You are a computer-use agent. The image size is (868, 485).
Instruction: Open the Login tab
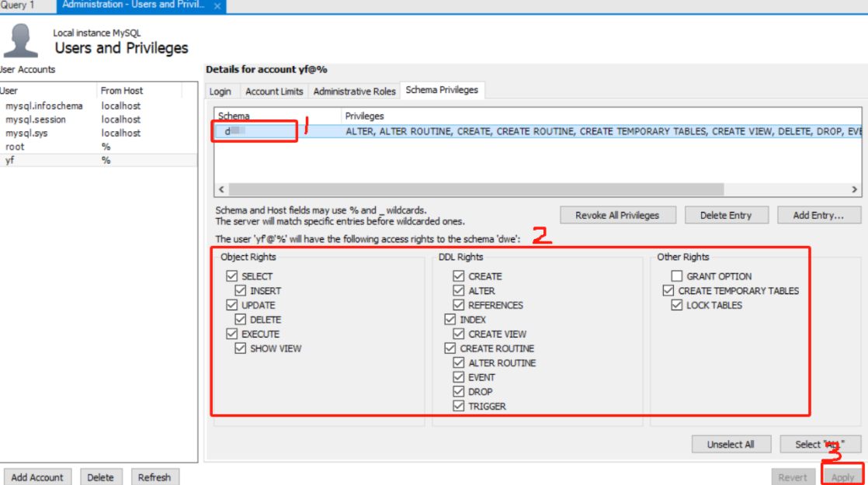point(220,92)
